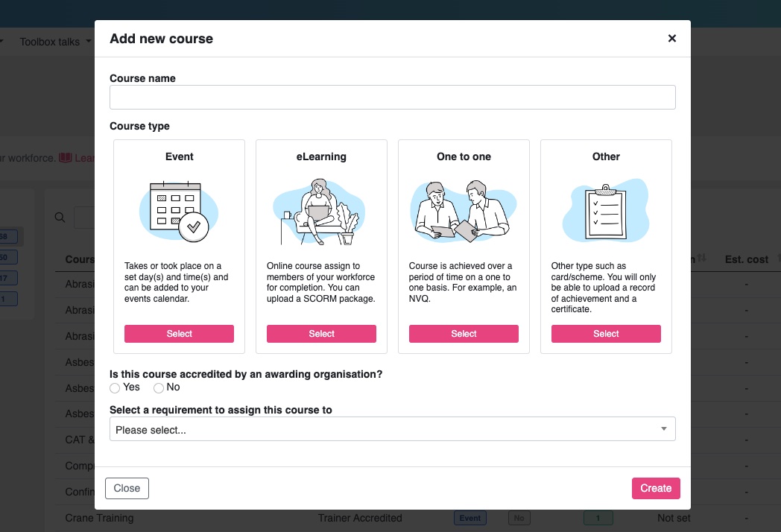Screen dimensions: 781x532
Task: Open the Toolbox talks dropdown arrow
Action: coord(87,42)
